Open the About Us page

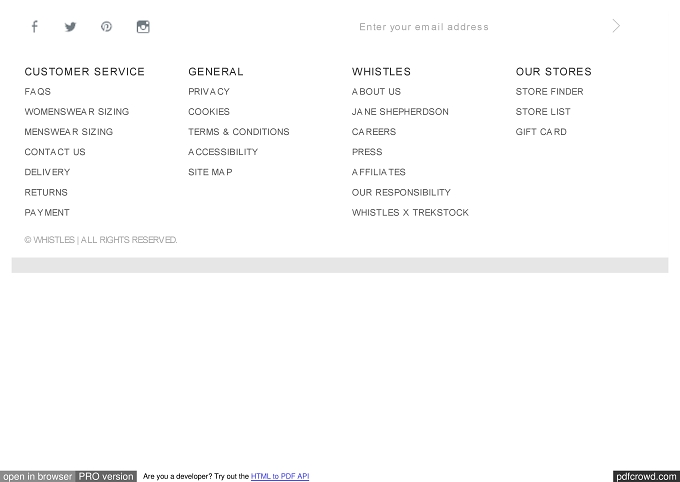pyautogui.click(x=376, y=92)
